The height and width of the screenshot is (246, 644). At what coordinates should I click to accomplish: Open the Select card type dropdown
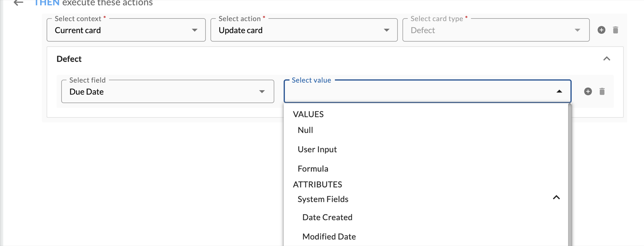pos(496,30)
